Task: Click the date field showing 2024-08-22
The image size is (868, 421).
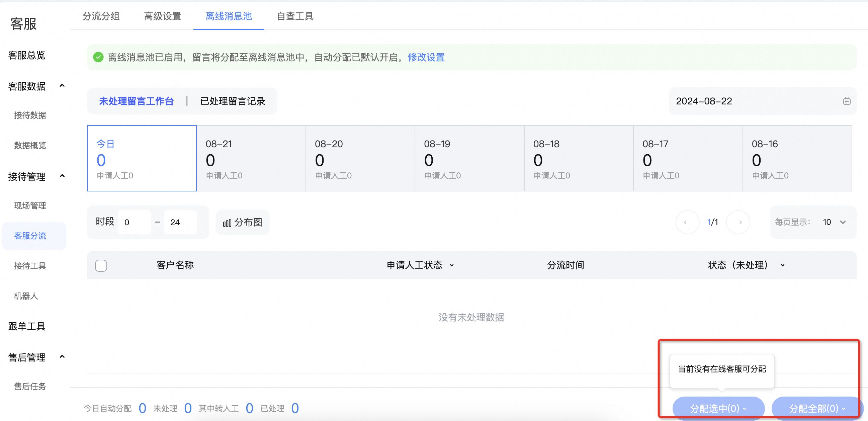Action: click(763, 101)
